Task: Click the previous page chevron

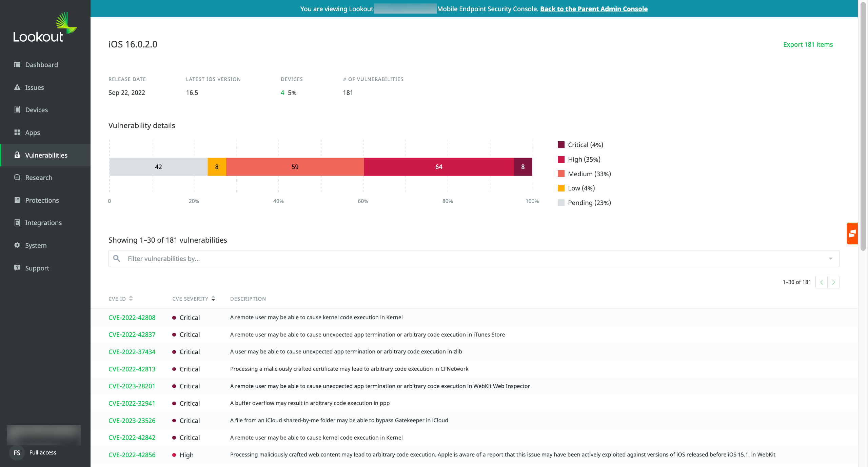Action: [x=822, y=282]
